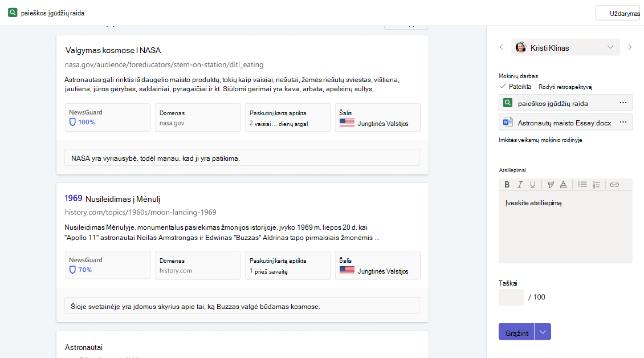
Task: Go to the previous student
Action: point(502,47)
